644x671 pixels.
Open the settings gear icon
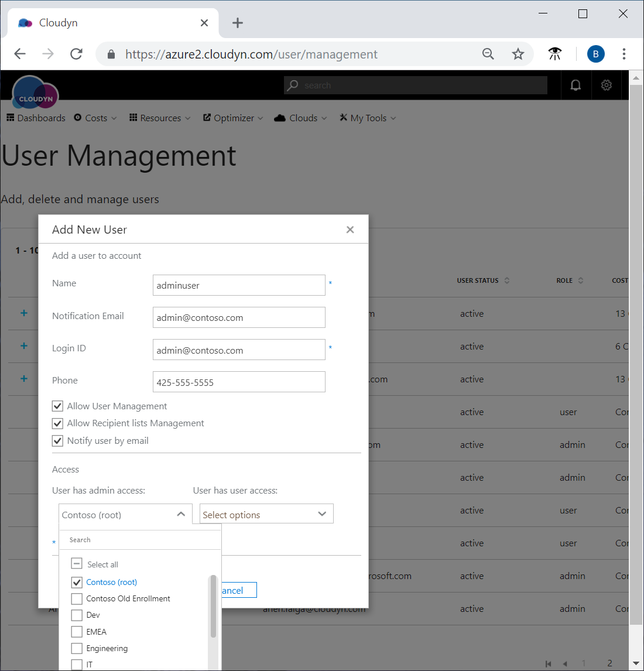[607, 85]
